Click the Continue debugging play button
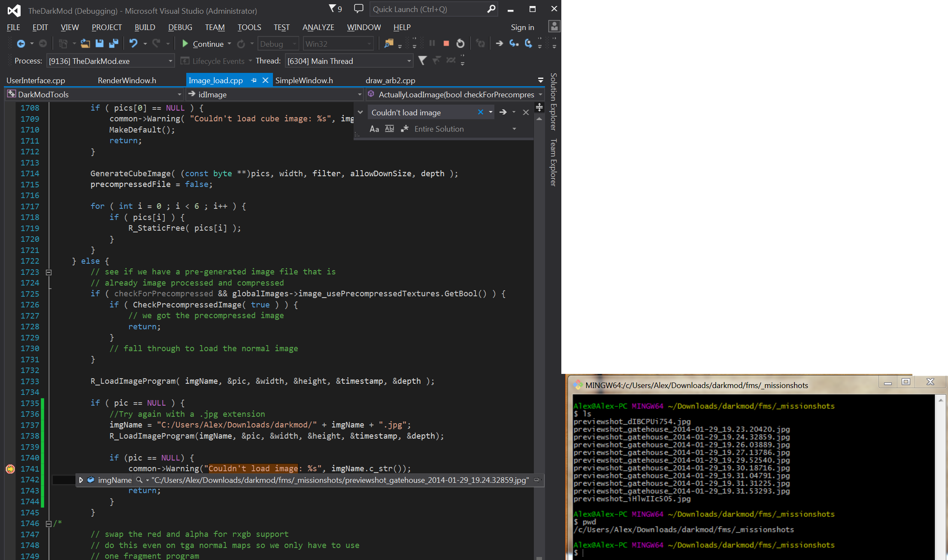The image size is (948, 560). (x=185, y=44)
